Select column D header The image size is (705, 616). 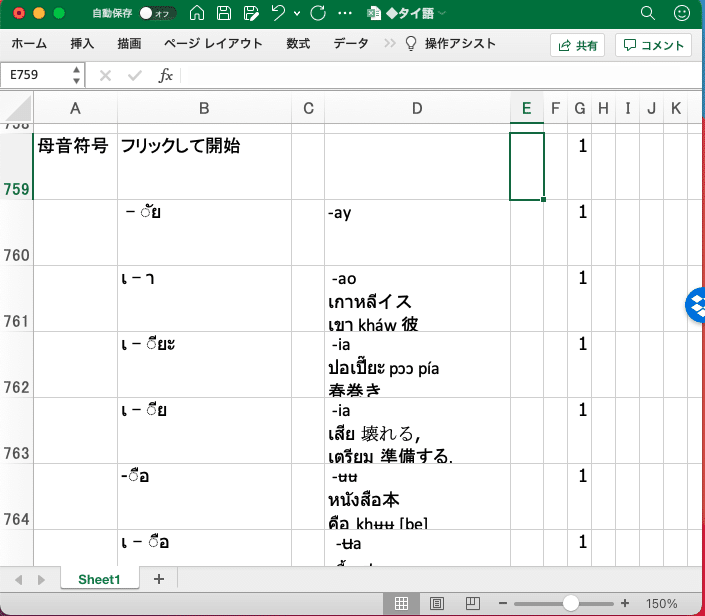pos(417,108)
